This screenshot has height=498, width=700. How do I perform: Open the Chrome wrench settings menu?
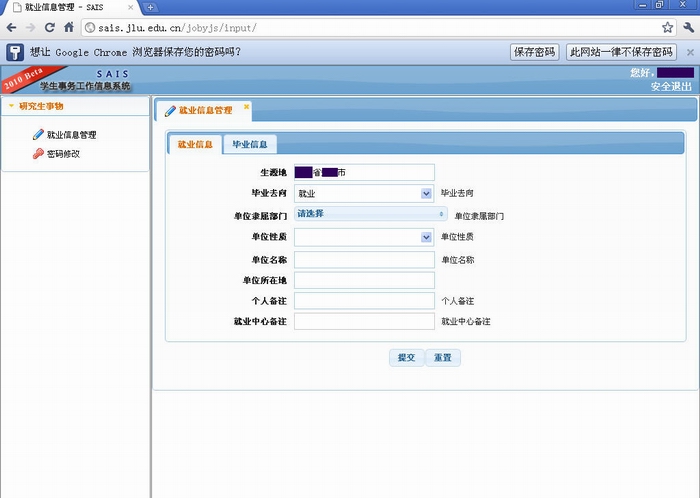click(687, 27)
